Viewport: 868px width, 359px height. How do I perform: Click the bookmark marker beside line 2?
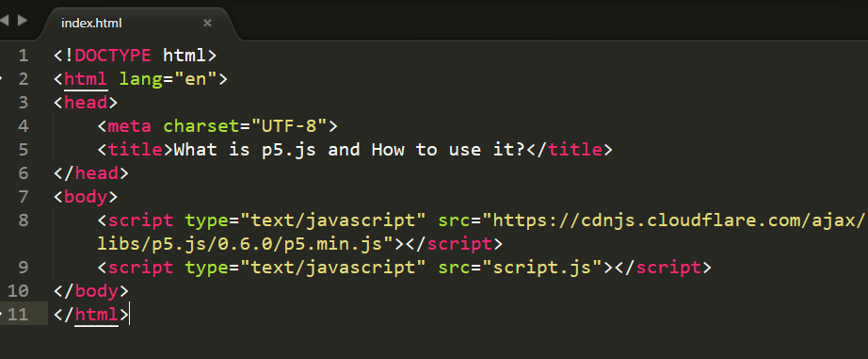click(2, 79)
